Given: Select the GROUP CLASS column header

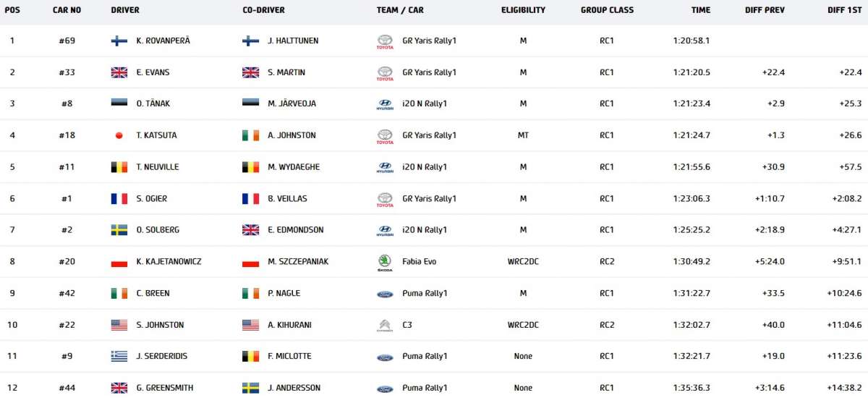Looking at the screenshot, I should pyautogui.click(x=607, y=10).
